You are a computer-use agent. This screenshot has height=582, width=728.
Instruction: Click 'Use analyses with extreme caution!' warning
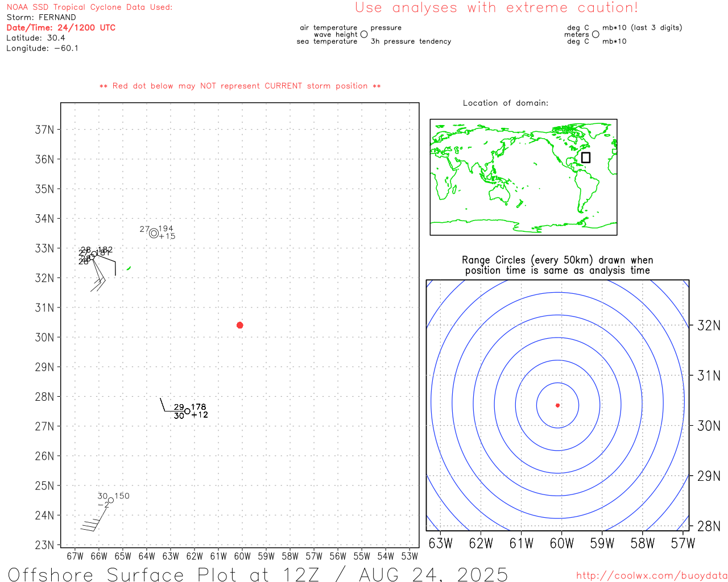497,8
